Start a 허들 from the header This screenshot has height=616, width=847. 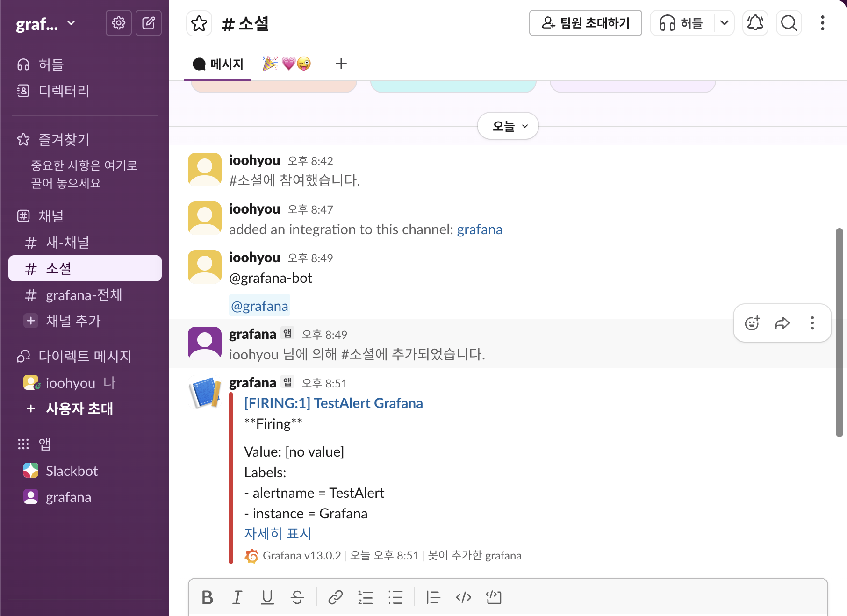[x=682, y=23]
